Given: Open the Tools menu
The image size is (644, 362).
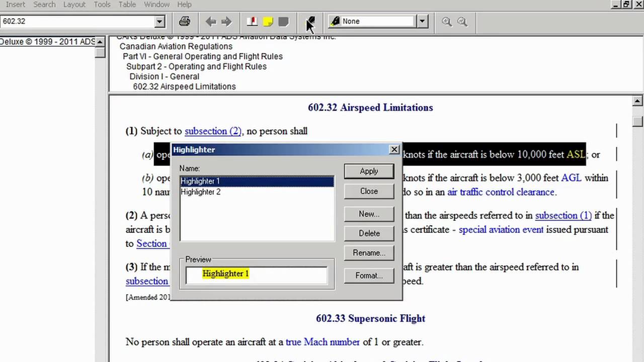Looking at the screenshot, I should pos(102,5).
